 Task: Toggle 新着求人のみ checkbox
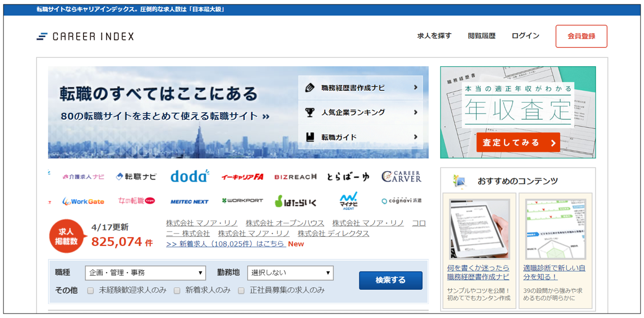177,291
